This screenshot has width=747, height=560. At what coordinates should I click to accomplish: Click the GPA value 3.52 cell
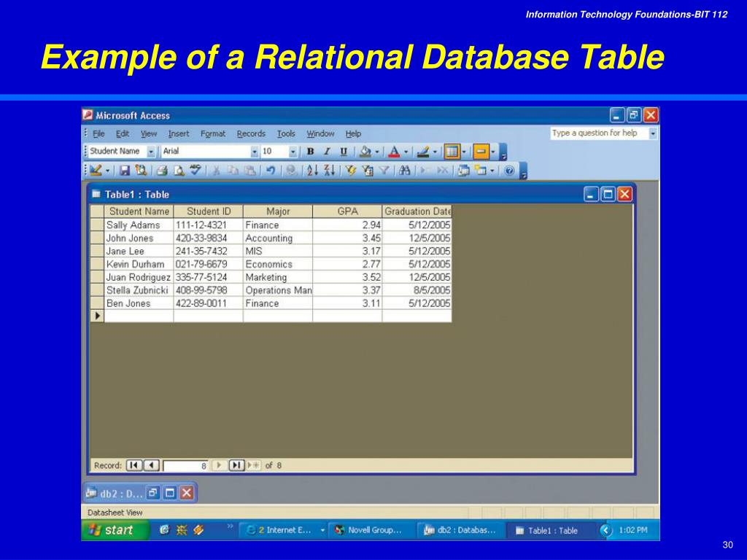(347, 277)
